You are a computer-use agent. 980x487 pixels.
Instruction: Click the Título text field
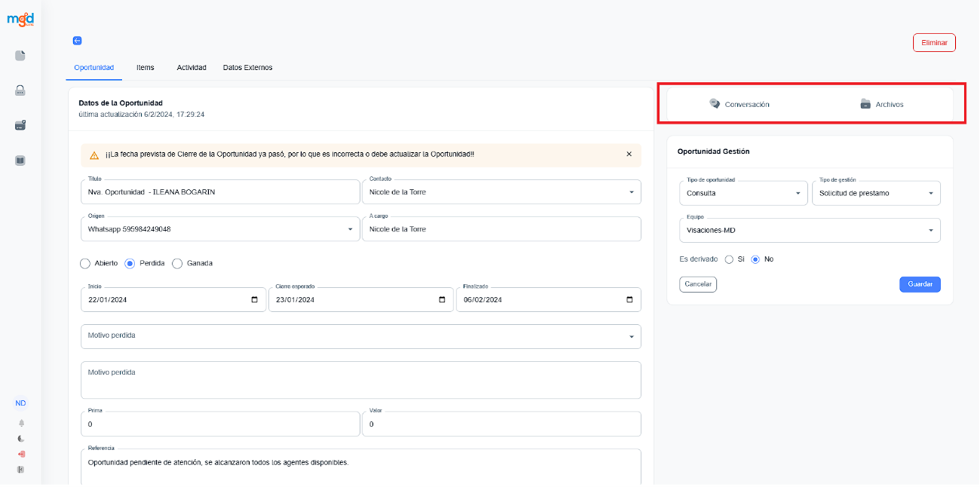coord(220,192)
